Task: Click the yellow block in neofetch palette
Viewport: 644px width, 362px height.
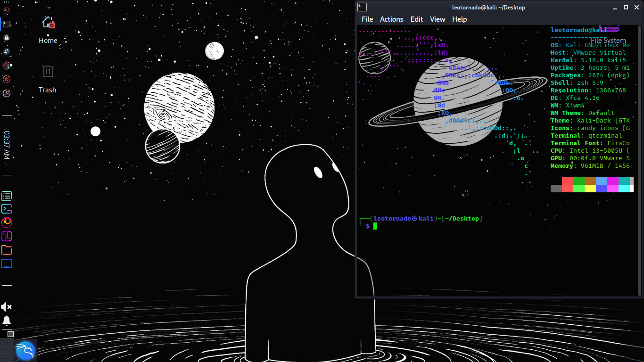Action: 590,189
